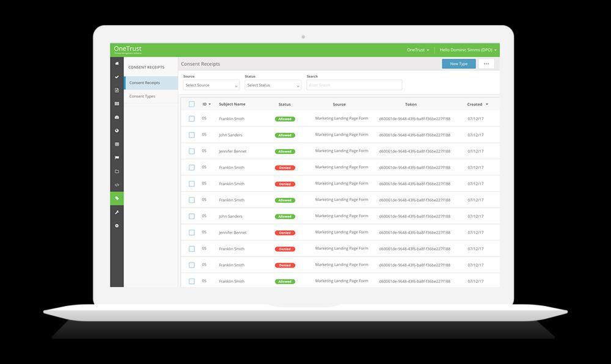Check the box for the Jennifer Bennet Allowed row

[192, 151]
